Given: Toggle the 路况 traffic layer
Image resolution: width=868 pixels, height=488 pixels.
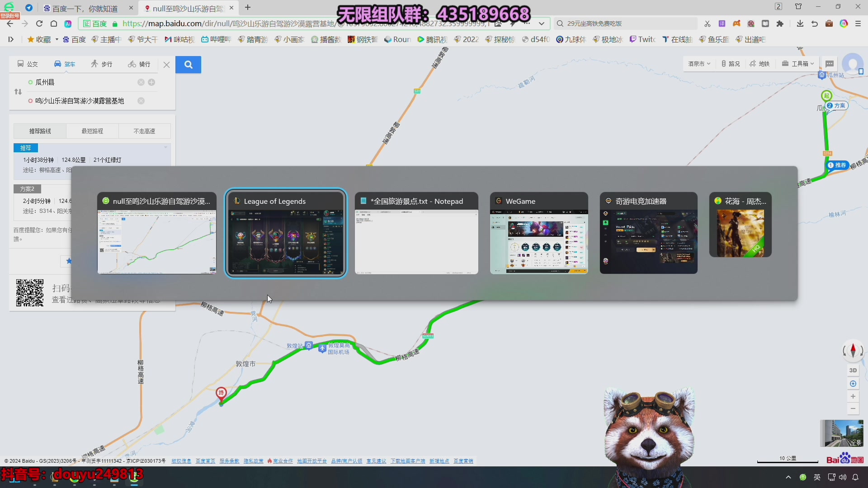Looking at the screenshot, I should 731,64.
